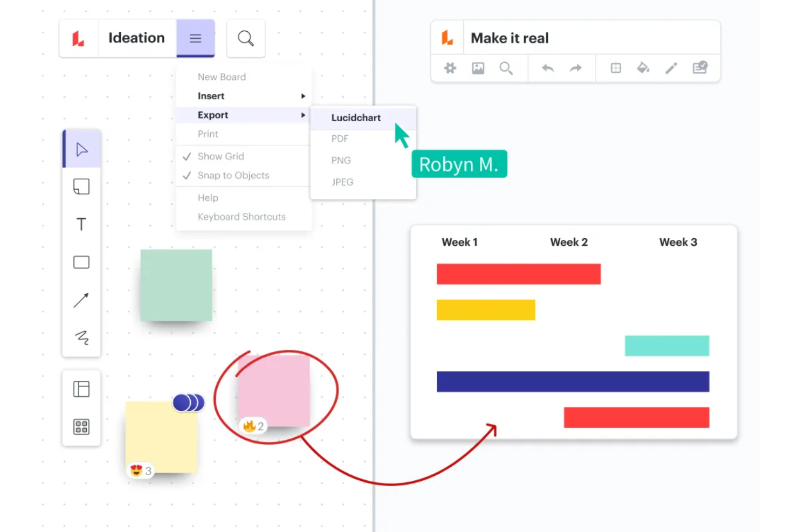Click the Week 1 column header

tap(460, 242)
